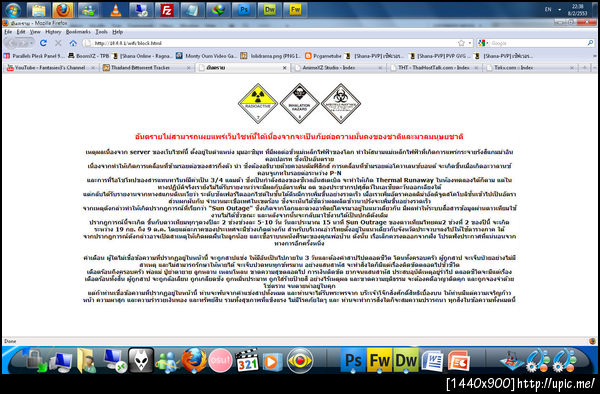
Task: Open Fireworks from the top taskbar
Action: coord(295,10)
